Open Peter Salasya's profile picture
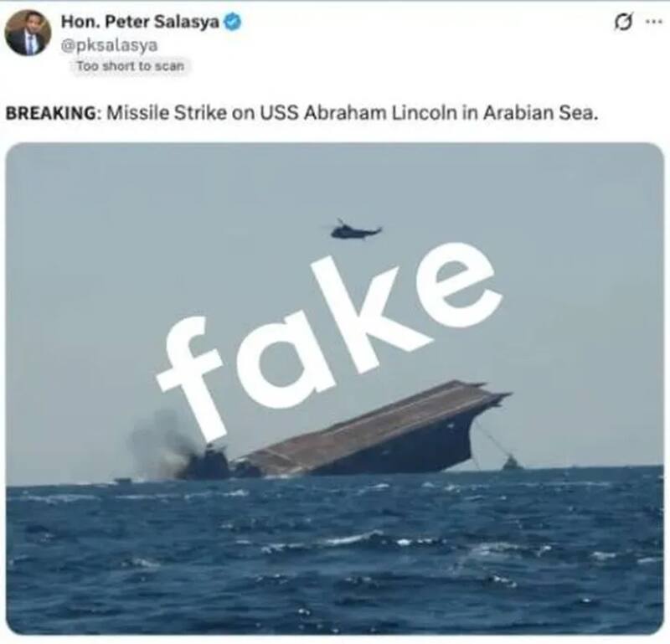Screen dimensions: 670x644 28,33
